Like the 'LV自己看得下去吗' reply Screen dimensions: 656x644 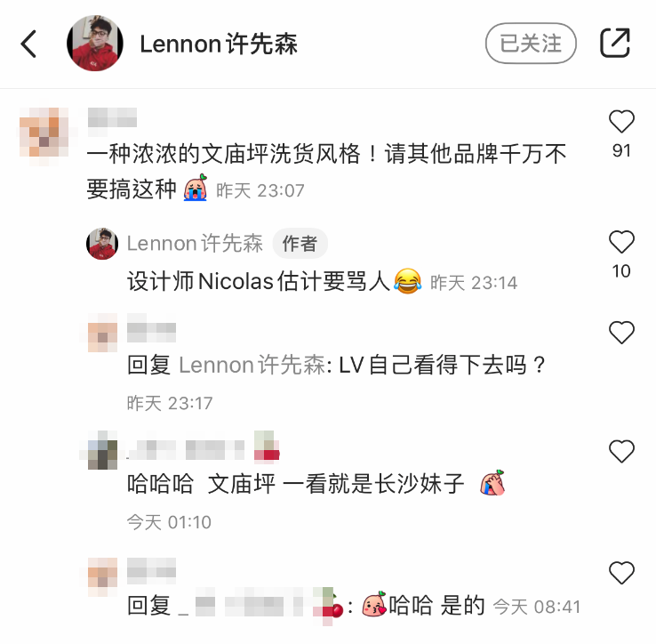pos(621,333)
